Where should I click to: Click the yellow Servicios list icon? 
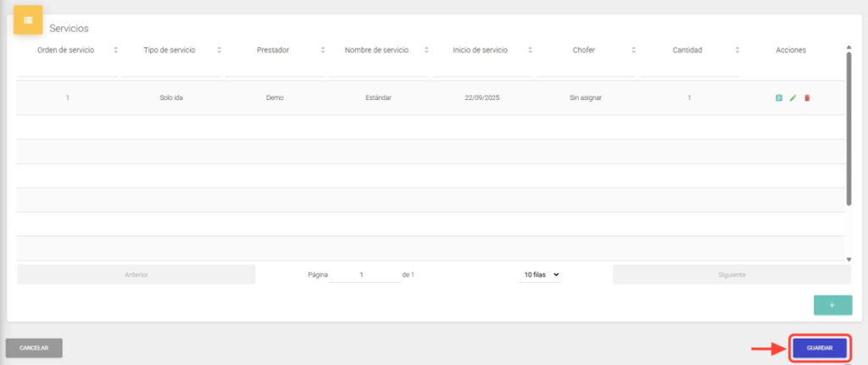coord(28,19)
